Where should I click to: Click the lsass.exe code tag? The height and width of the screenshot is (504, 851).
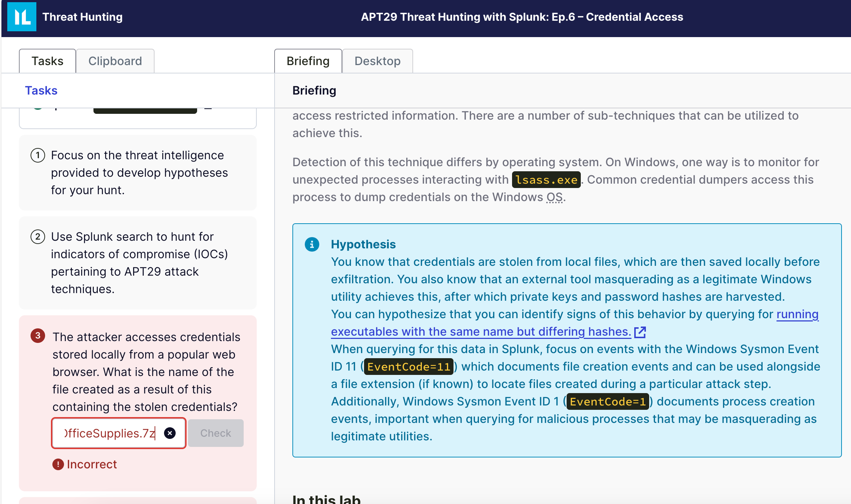point(546,180)
